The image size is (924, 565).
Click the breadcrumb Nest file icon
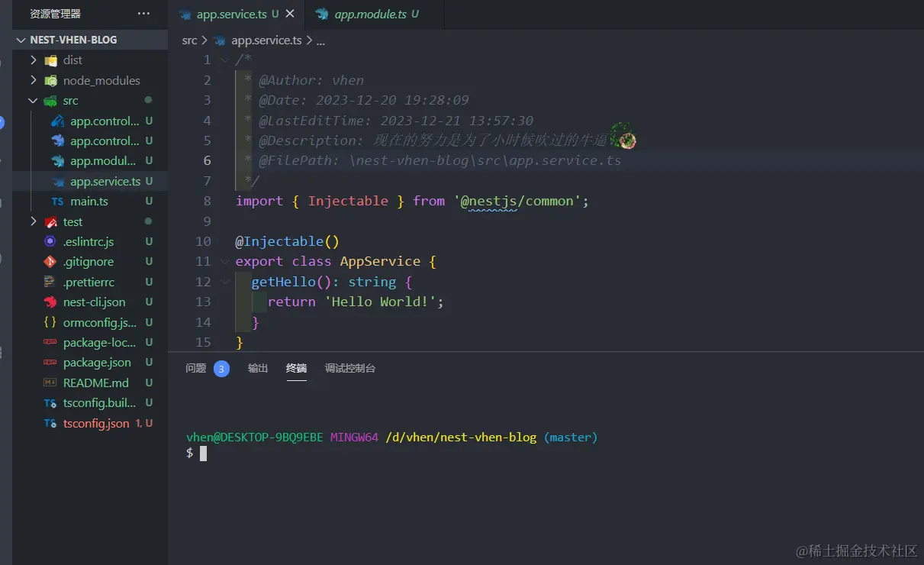click(220, 40)
